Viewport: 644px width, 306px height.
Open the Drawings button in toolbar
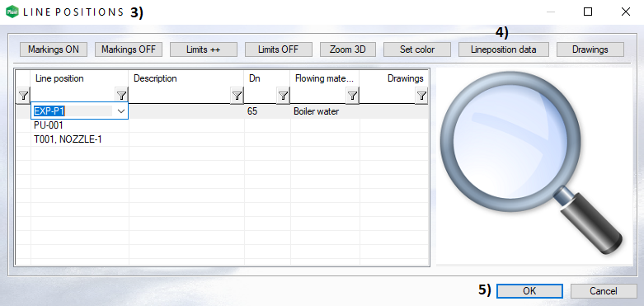click(x=590, y=49)
